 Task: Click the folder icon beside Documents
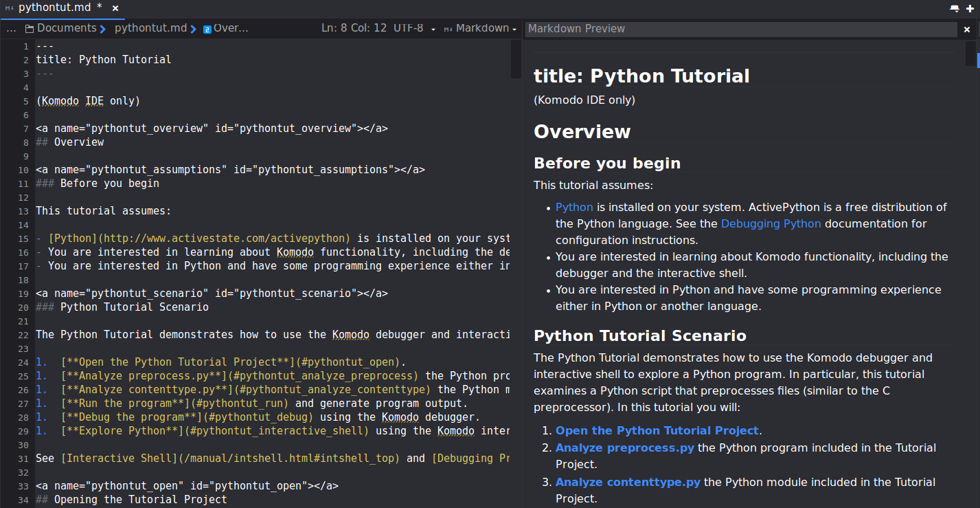pyautogui.click(x=30, y=29)
